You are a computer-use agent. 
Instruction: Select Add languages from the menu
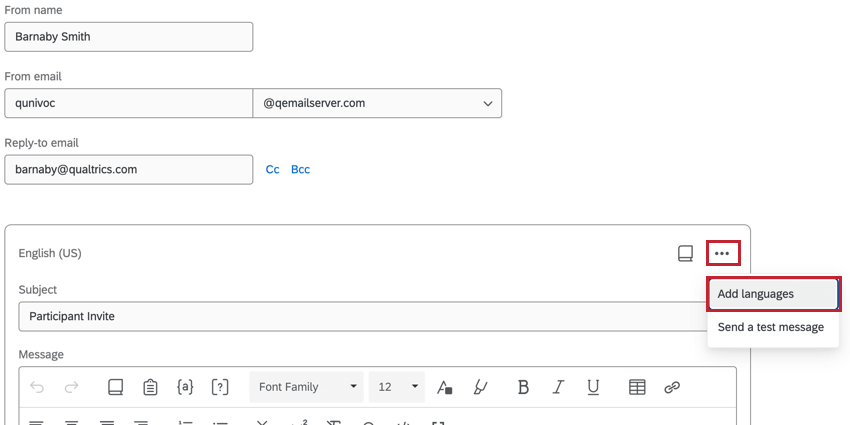tap(772, 294)
